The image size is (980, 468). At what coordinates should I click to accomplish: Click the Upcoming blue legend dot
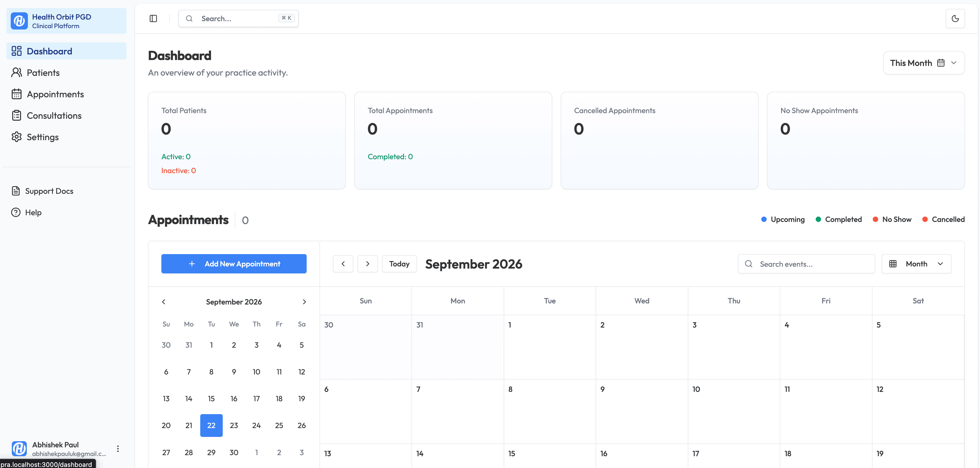click(763, 220)
